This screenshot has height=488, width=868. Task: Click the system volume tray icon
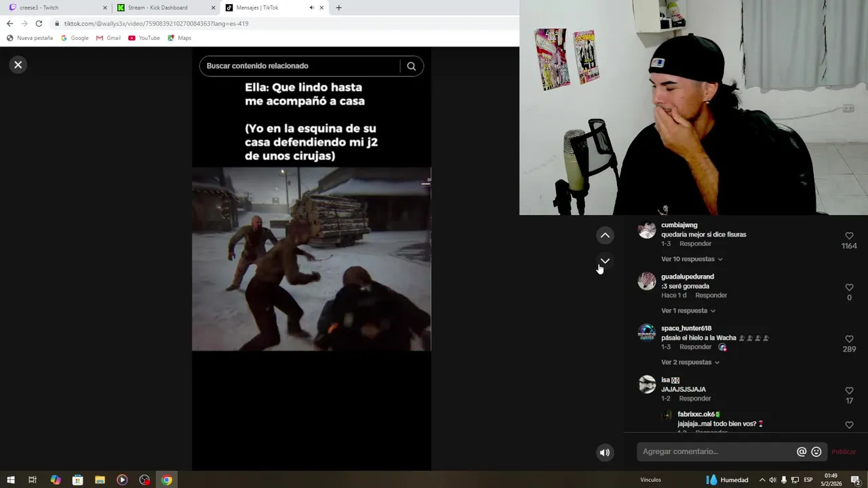(x=772, y=480)
